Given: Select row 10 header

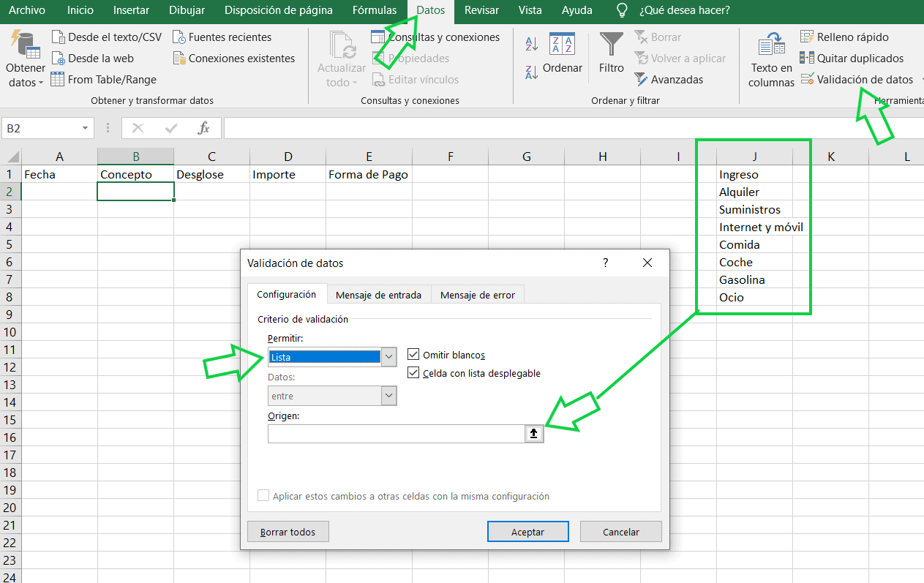Looking at the screenshot, I should [10, 332].
